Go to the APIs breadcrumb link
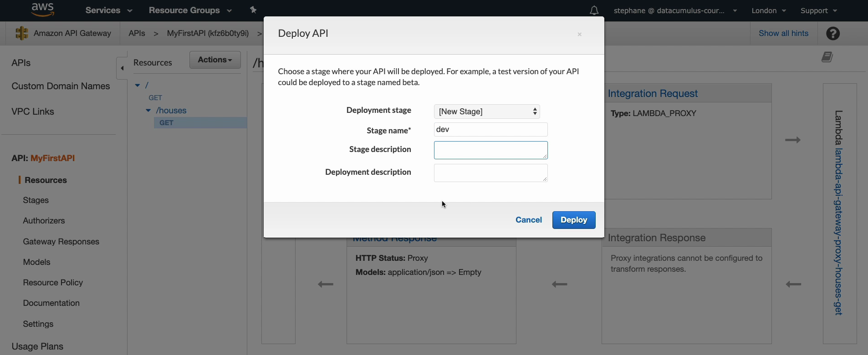Viewport: 868px width, 355px height. (137, 33)
